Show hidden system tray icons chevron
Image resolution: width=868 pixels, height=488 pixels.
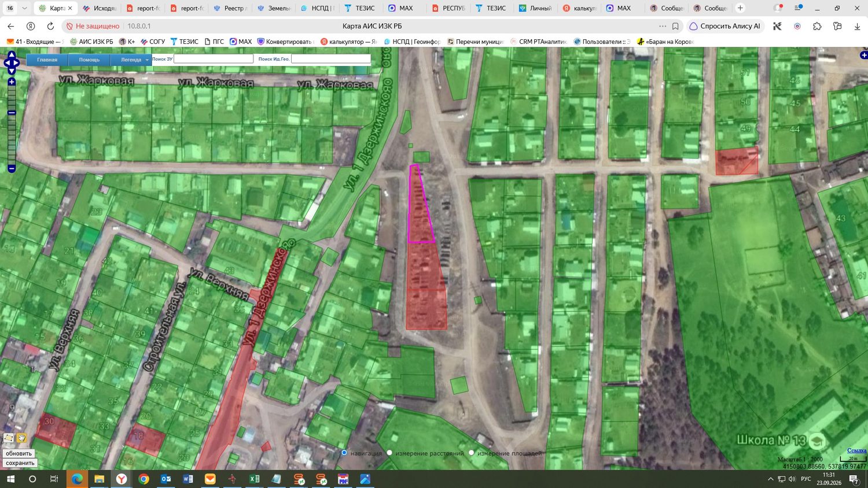click(x=770, y=479)
